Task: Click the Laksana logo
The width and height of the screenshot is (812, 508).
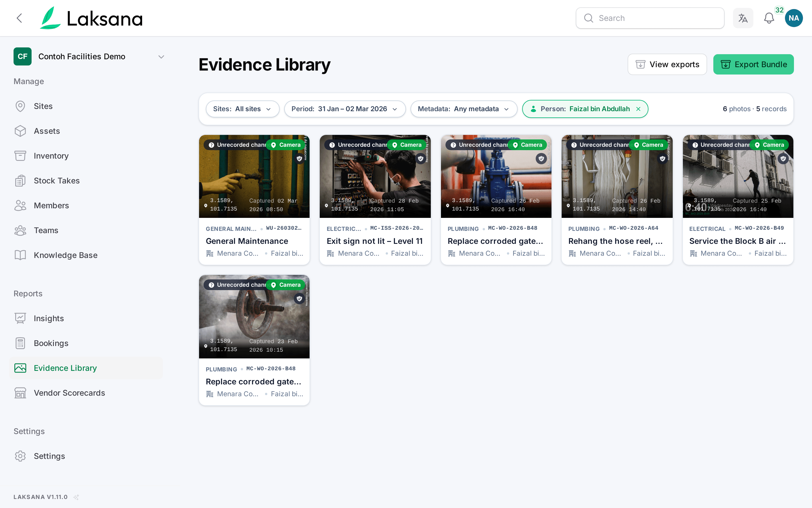Action: tap(91, 18)
